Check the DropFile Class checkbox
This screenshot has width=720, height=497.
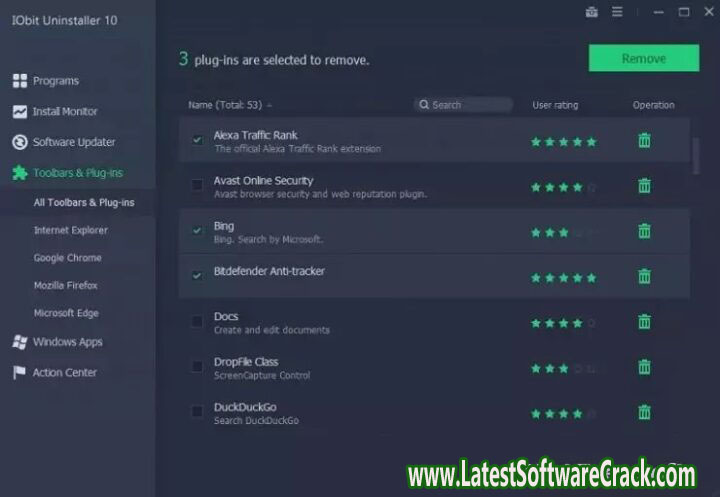point(197,367)
